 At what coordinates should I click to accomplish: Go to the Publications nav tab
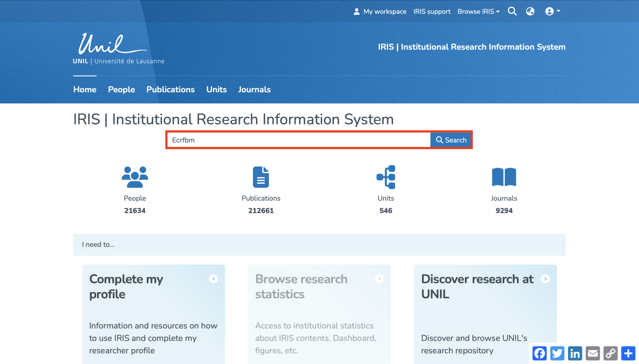(170, 89)
